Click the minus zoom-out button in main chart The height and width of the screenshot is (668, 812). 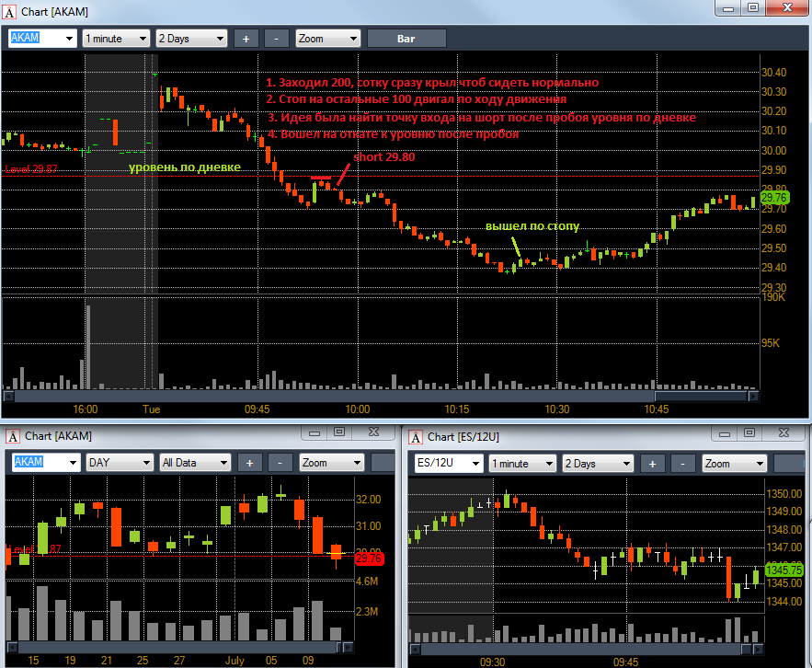(x=276, y=39)
